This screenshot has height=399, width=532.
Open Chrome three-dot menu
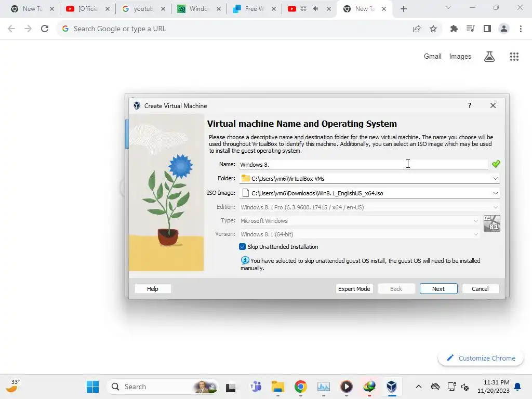[x=521, y=29]
